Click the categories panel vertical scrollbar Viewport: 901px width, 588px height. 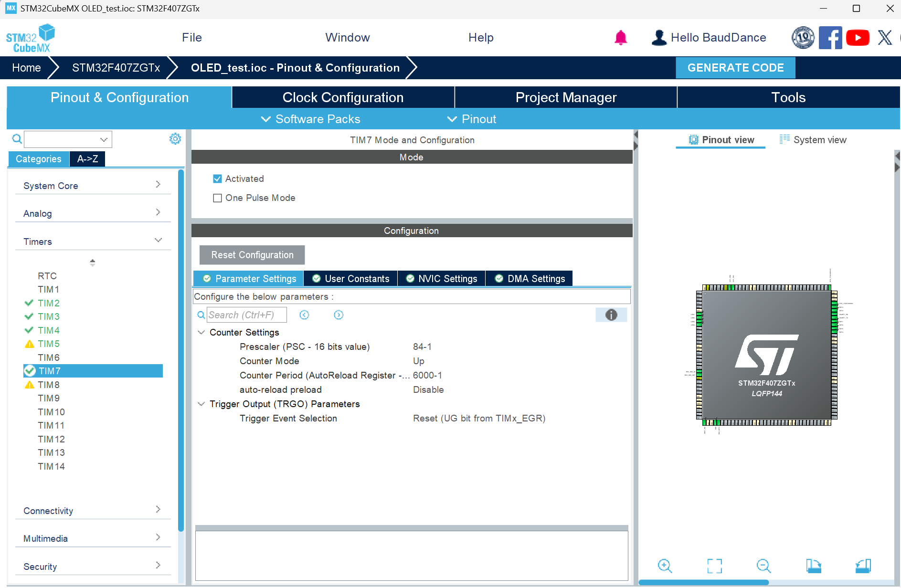tap(181, 351)
